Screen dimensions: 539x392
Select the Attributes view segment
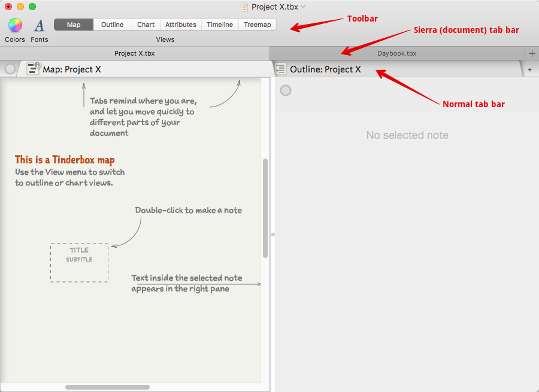click(180, 25)
